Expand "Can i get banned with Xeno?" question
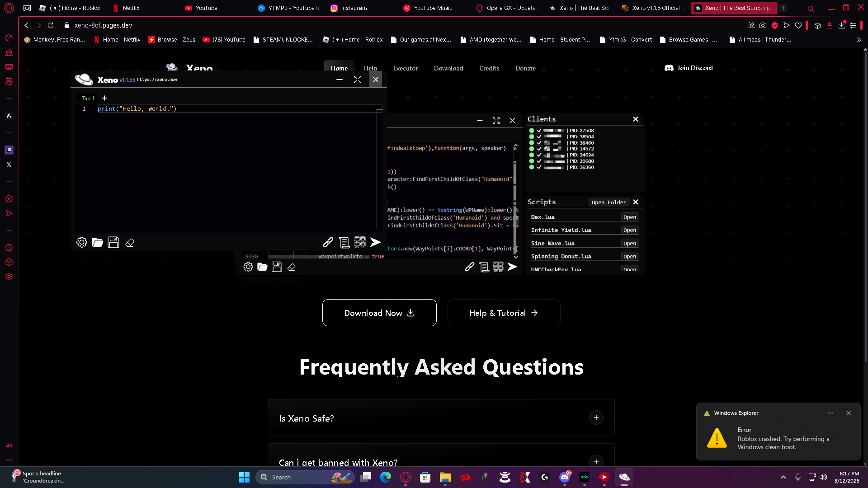868x488 pixels. point(596,462)
